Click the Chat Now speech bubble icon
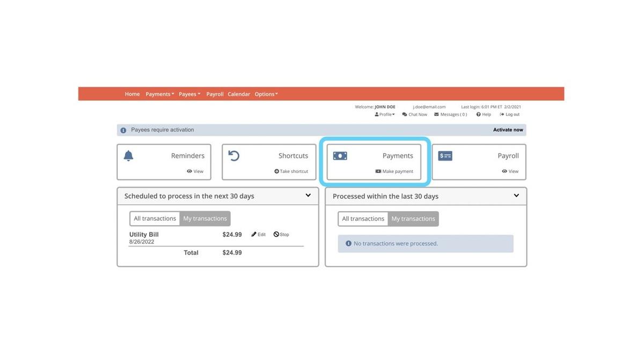This screenshot has width=644, height=362. pyautogui.click(x=405, y=114)
